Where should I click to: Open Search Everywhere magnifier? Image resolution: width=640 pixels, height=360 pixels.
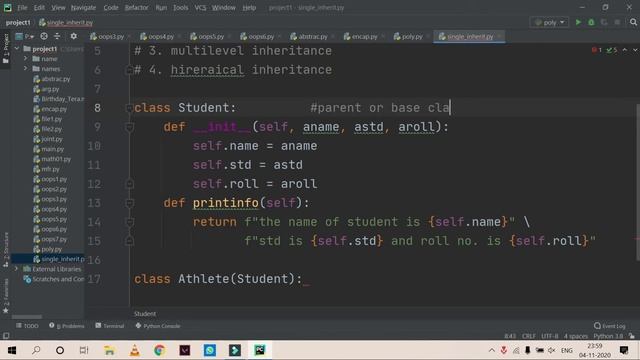(633, 22)
